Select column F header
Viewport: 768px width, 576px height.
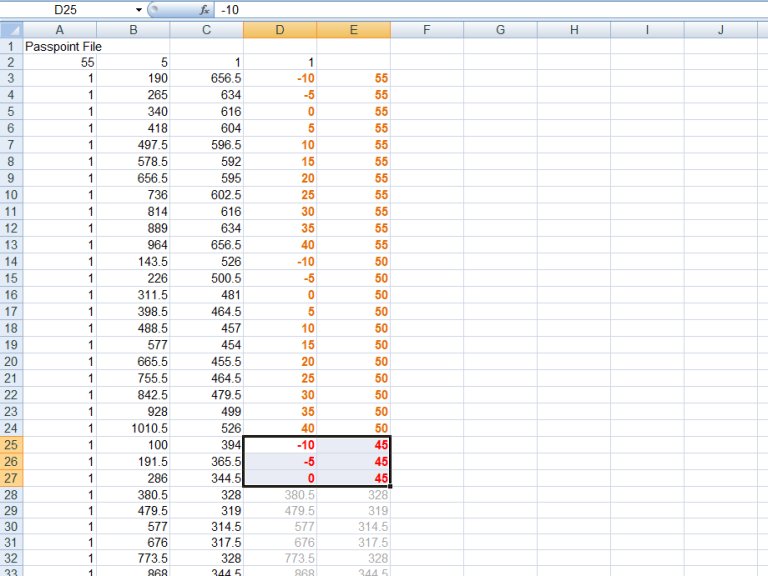[x=426, y=30]
